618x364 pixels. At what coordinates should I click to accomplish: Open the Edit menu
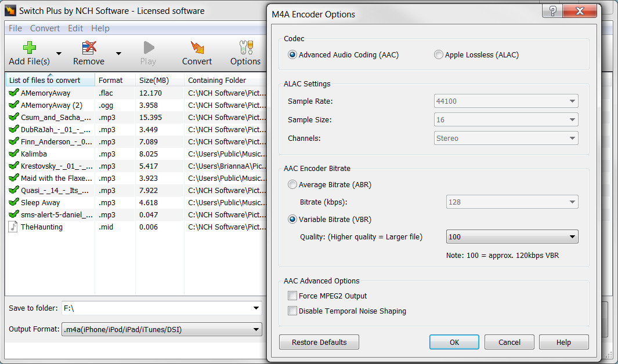(x=75, y=28)
